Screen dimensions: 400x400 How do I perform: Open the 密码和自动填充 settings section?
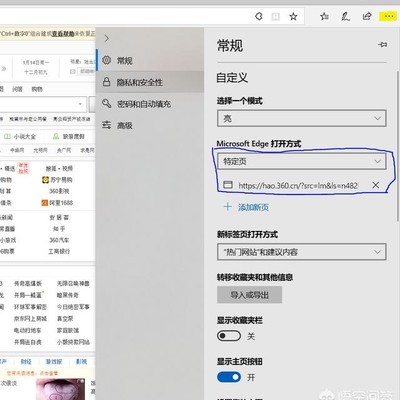(150, 104)
